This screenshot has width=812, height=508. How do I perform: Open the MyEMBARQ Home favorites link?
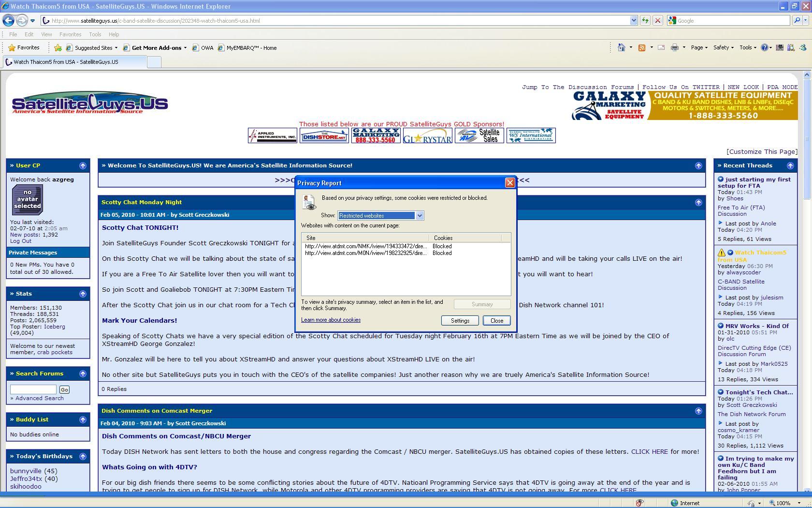click(x=247, y=48)
